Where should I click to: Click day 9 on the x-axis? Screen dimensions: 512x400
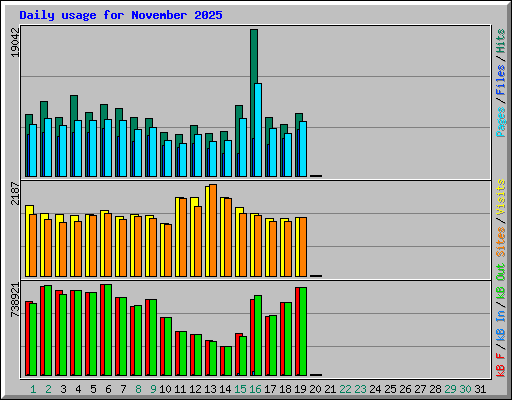(x=153, y=389)
